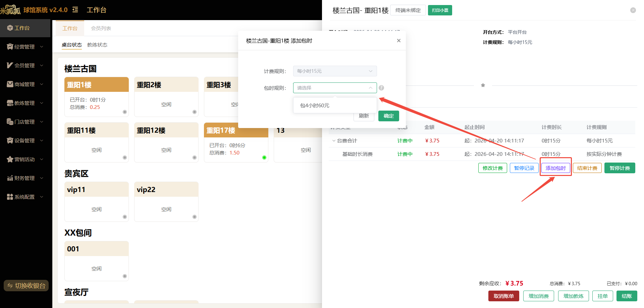Click status dot on 001 card
The height and width of the screenshot is (308, 644).
(x=125, y=276)
